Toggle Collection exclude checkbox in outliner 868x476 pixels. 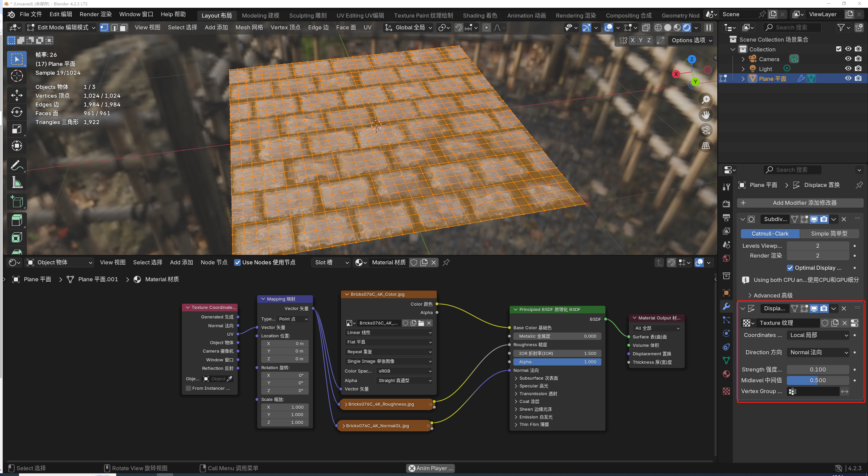pos(838,49)
